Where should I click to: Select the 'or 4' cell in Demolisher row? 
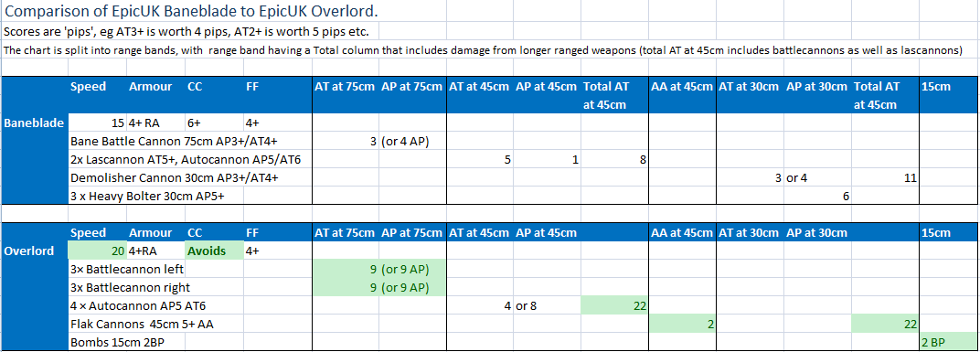coord(818,177)
